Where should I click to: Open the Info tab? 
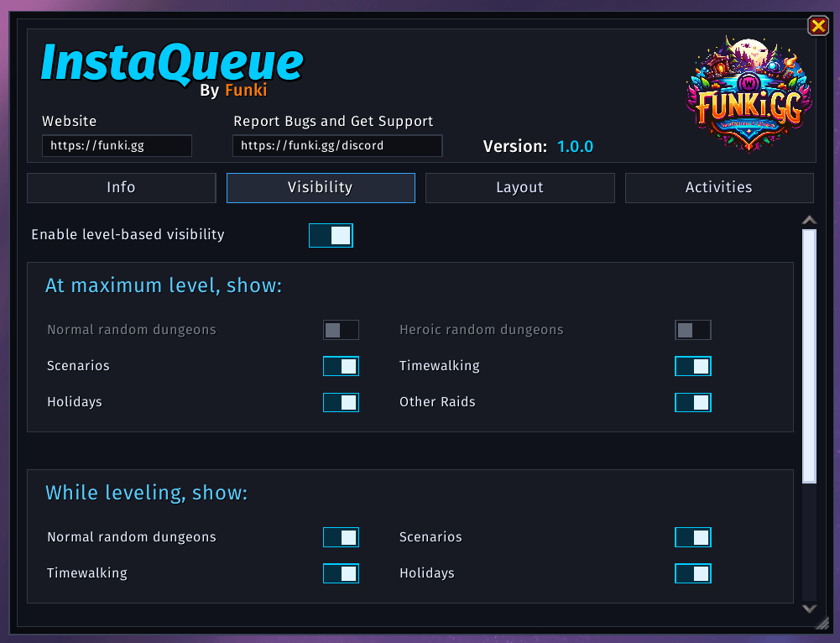122,187
